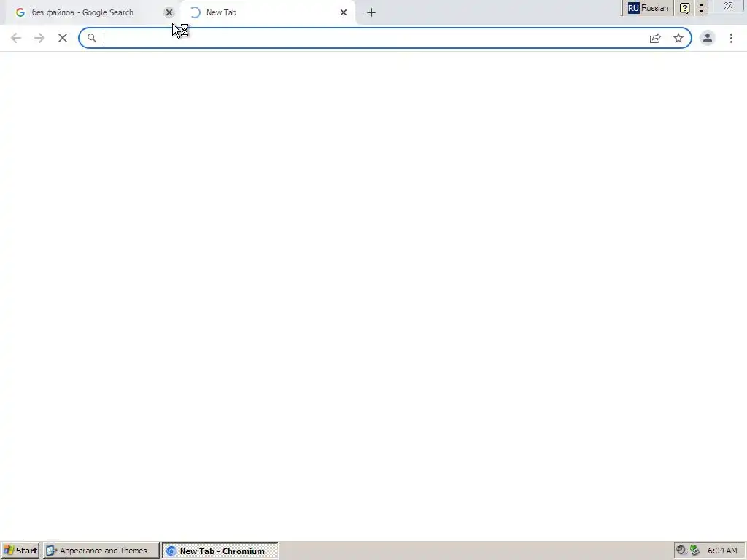
Task: Click the first system tray icon
Action: point(681,550)
